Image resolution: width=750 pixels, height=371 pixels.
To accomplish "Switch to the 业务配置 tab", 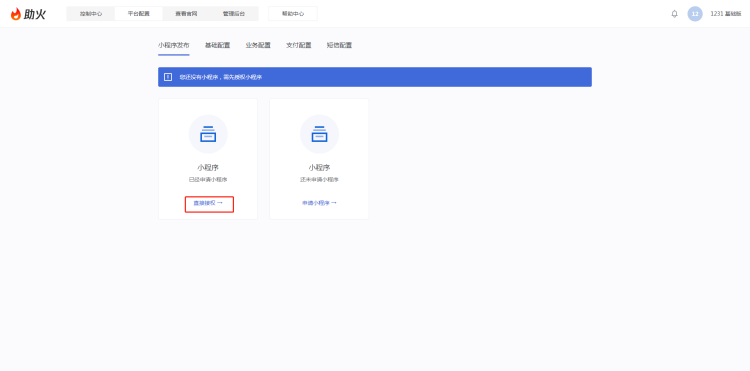I will [x=258, y=45].
